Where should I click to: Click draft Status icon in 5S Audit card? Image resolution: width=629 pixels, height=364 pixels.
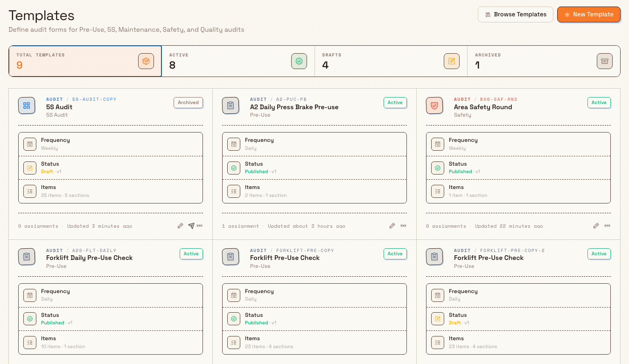tap(30, 168)
